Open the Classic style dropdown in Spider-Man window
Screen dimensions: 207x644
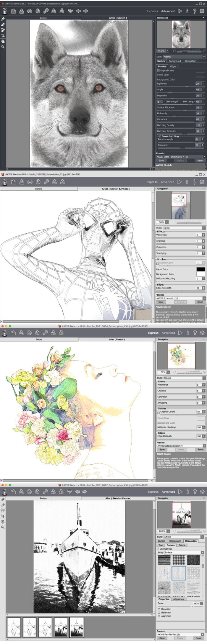(184, 228)
